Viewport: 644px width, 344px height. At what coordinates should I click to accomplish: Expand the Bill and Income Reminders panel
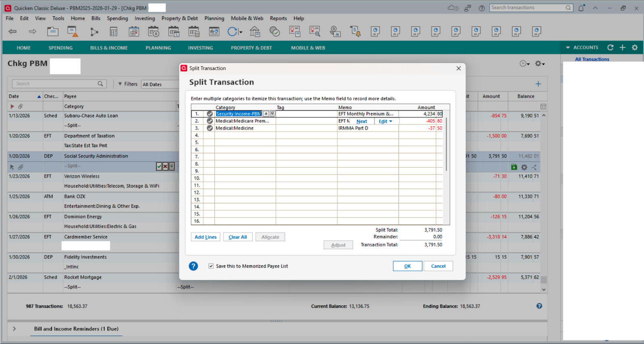pyautogui.click(x=15, y=329)
